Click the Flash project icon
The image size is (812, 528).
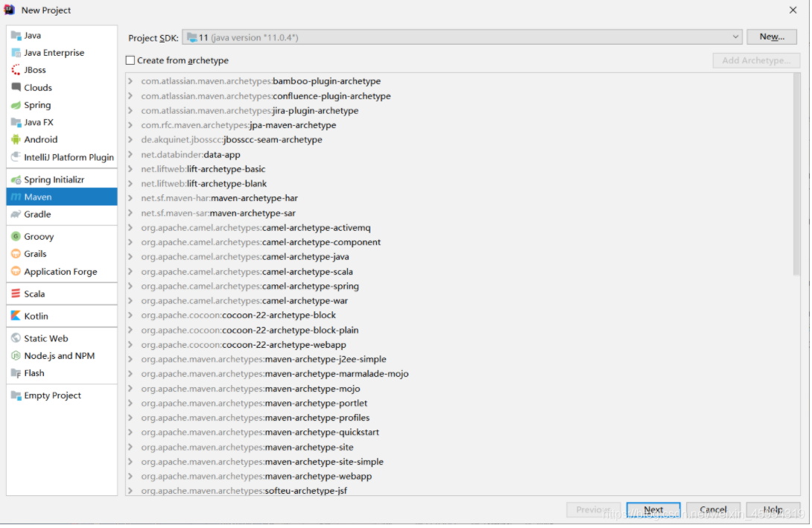coord(16,372)
